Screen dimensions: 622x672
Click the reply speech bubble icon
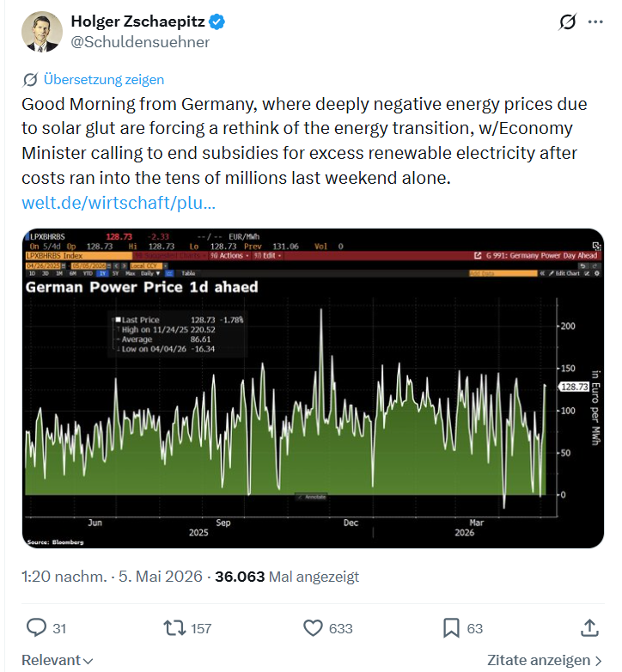(x=36, y=628)
